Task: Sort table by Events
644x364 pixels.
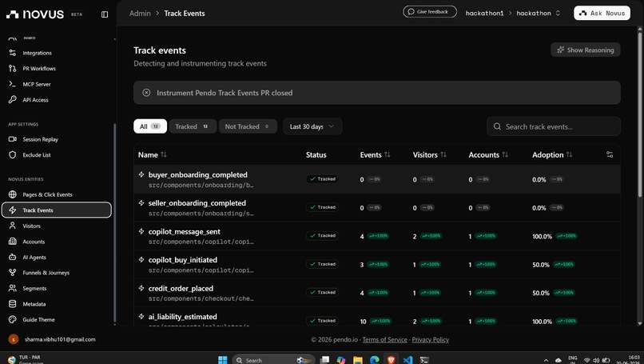Action: [x=375, y=154]
